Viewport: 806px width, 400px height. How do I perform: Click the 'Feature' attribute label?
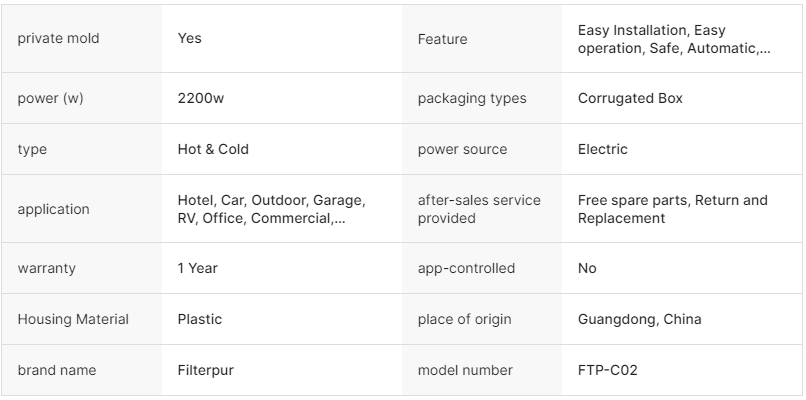[442, 39]
